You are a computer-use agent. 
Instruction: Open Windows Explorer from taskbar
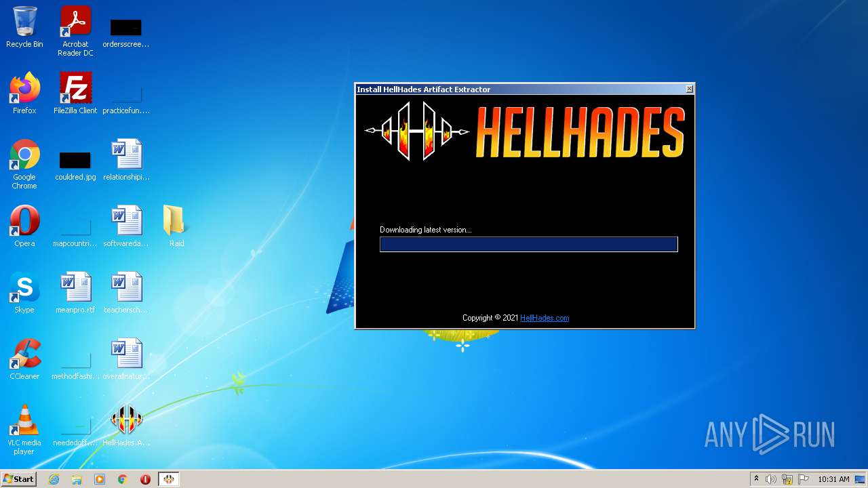click(x=77, y=479)
